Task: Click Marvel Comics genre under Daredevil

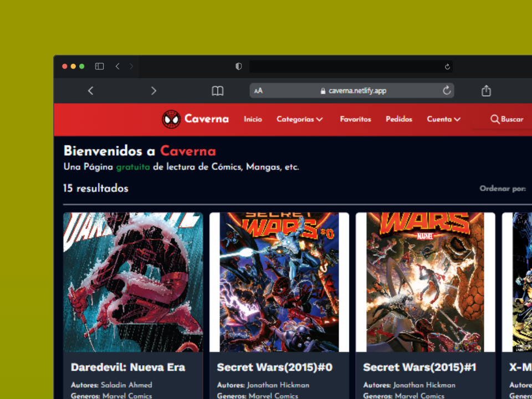Action: pyautogui.click(x=127, y=396)
